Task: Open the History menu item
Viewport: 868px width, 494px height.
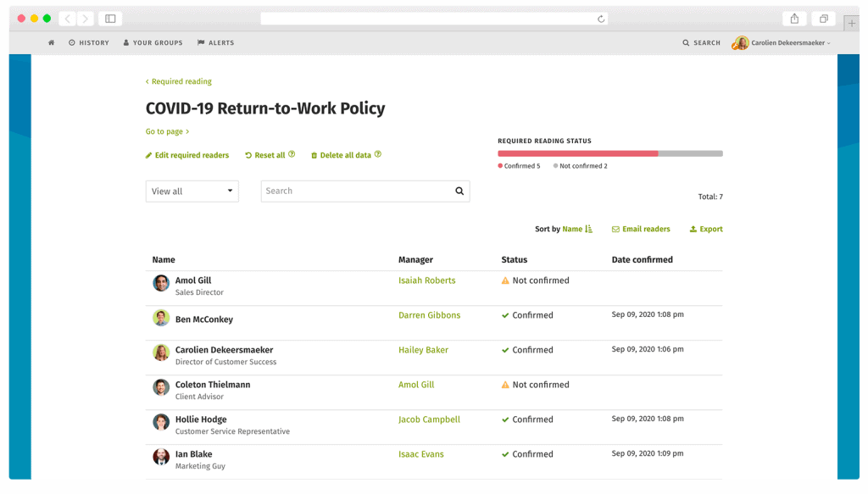Action: (89, 42)
